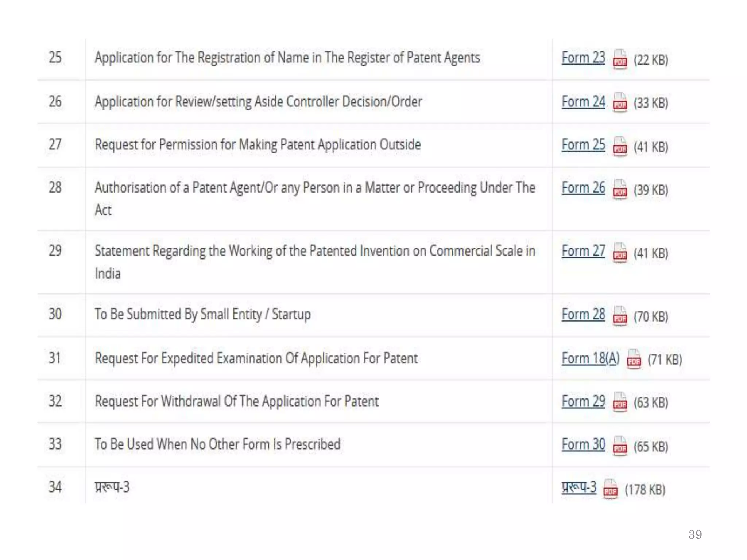This screenshot has width=747, height=560.
Task: Click the PDF icon beside Form 24
Action: tap(620, 103)
